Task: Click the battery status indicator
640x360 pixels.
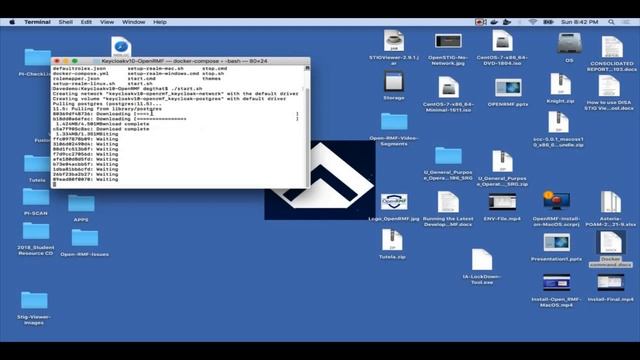Action: (549, 22)
